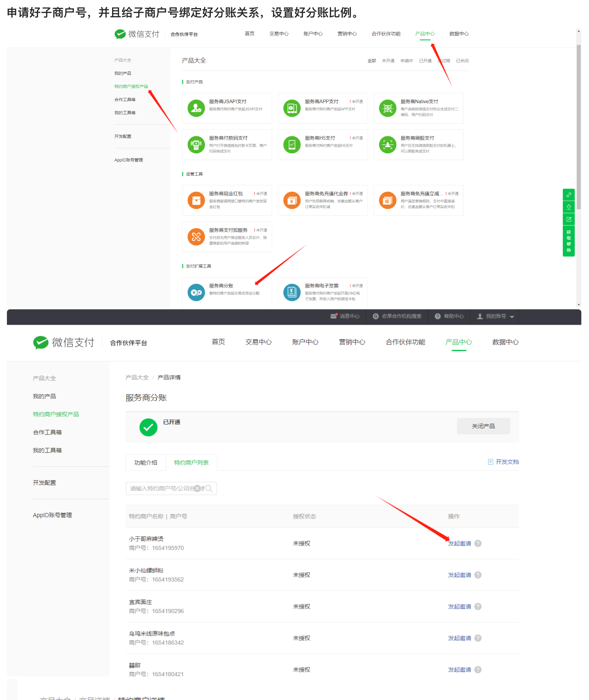Click the 帮助中心 question mark icon
Screen dimensions: 589x700
[438, 316]
